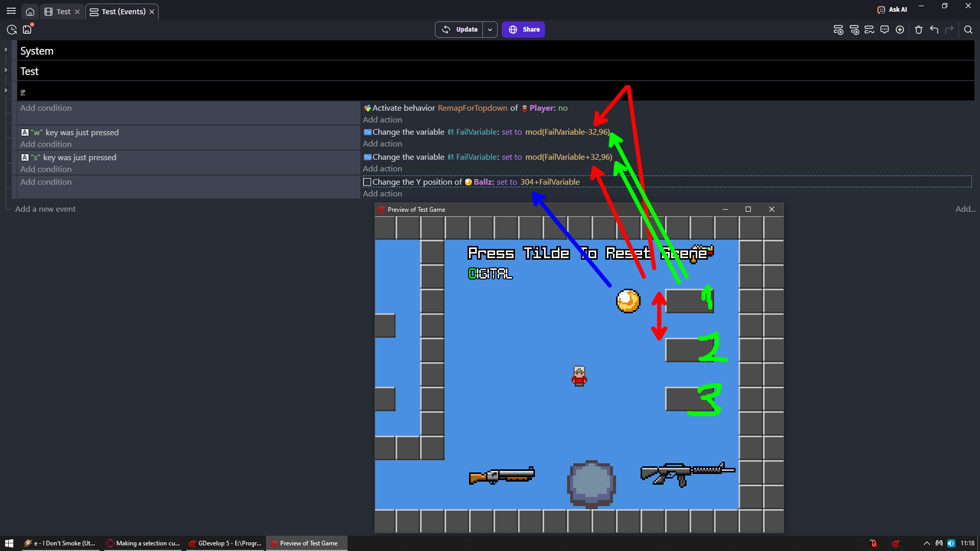Viewport: 980px width, 551px height.
Task: Click the Add sub-event toolbar icon
Action: point(854,30)
